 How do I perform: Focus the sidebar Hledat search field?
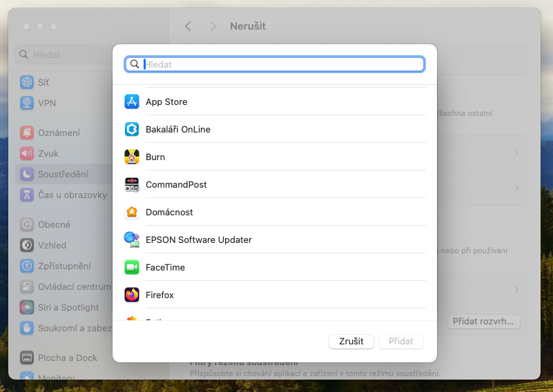click(64, 55)
